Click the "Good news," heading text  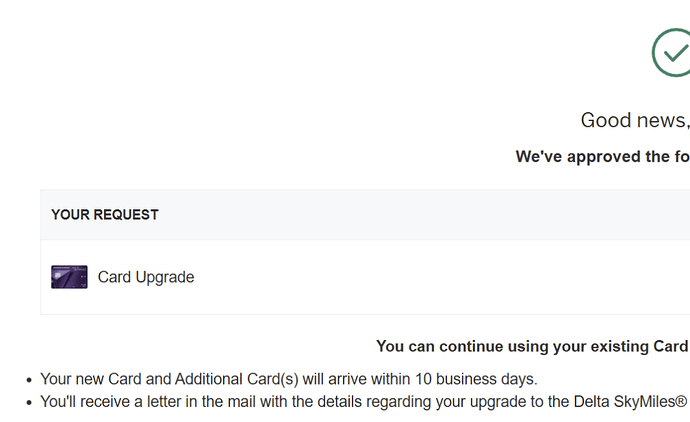tap(635, 121)
